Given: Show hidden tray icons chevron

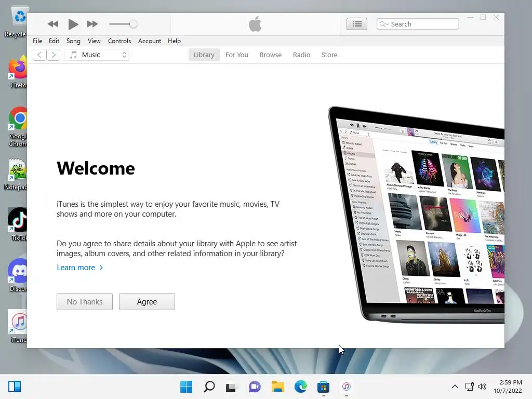Looking at the screenshot, I should point(455,387).
